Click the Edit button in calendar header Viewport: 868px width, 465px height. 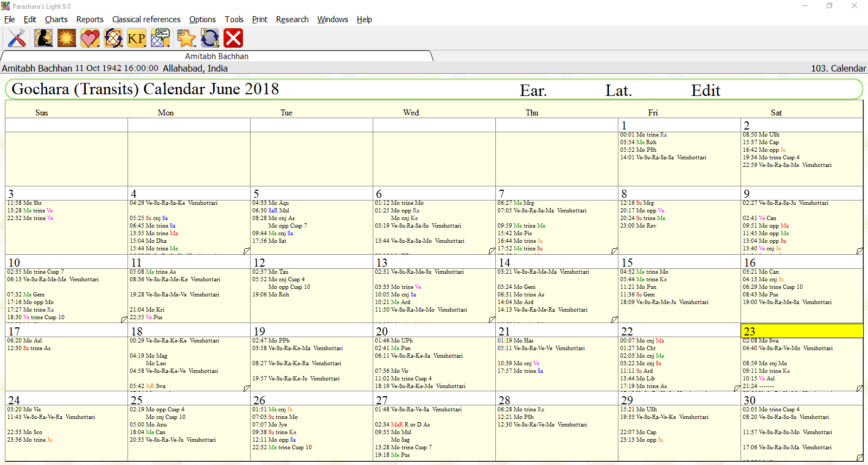click(706, 91)
